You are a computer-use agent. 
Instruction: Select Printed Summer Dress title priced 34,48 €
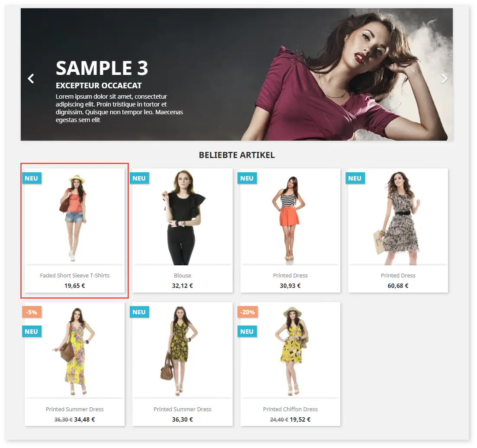point(75,409)
